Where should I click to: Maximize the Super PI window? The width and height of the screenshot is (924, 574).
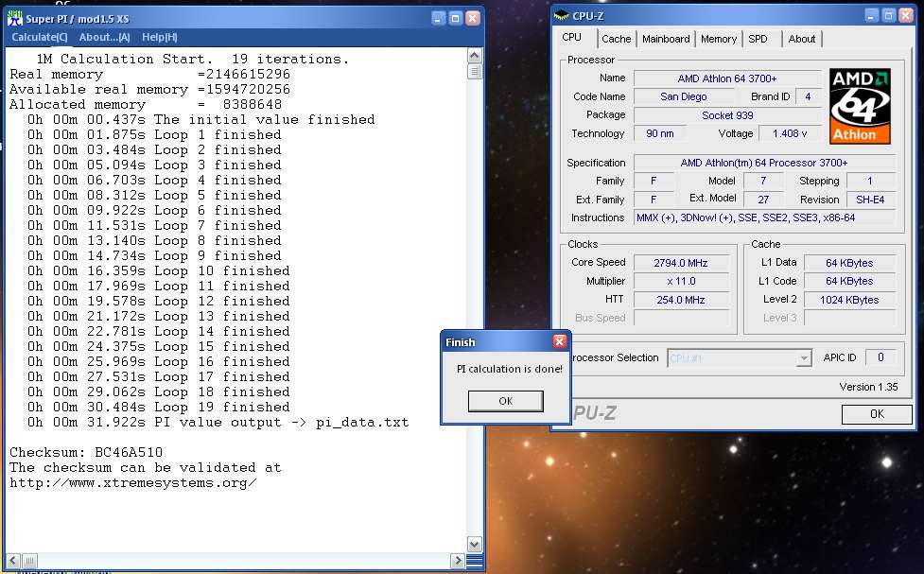pyautogui.click(x=455, y=18)
